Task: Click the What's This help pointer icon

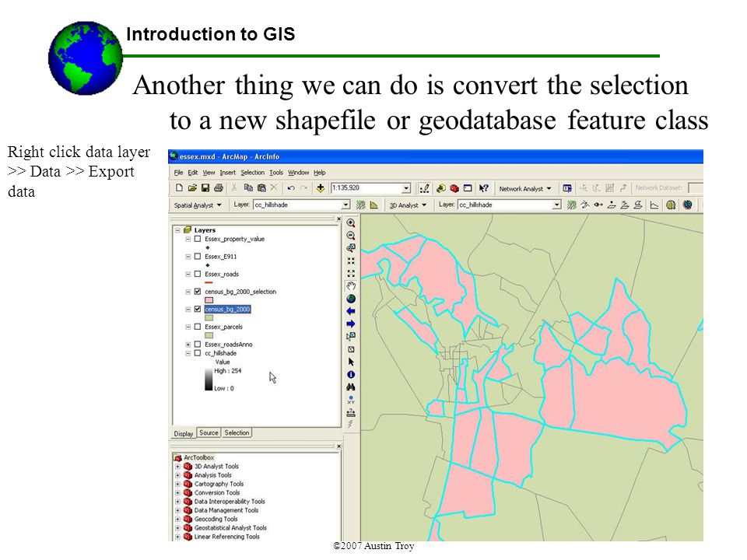Action: point(483,188)
